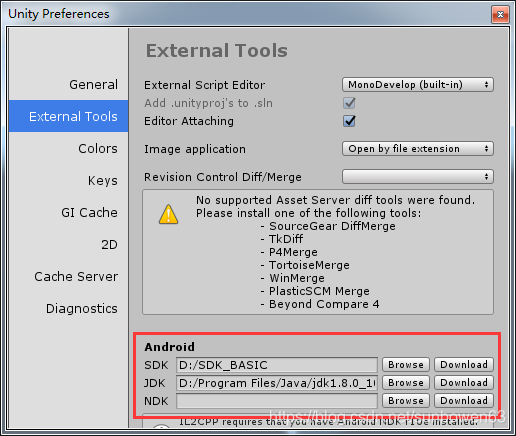This screenshot has width=516, height=436.
Task: Click the TkDiff tool entry
Action: (x=286, y=239)
